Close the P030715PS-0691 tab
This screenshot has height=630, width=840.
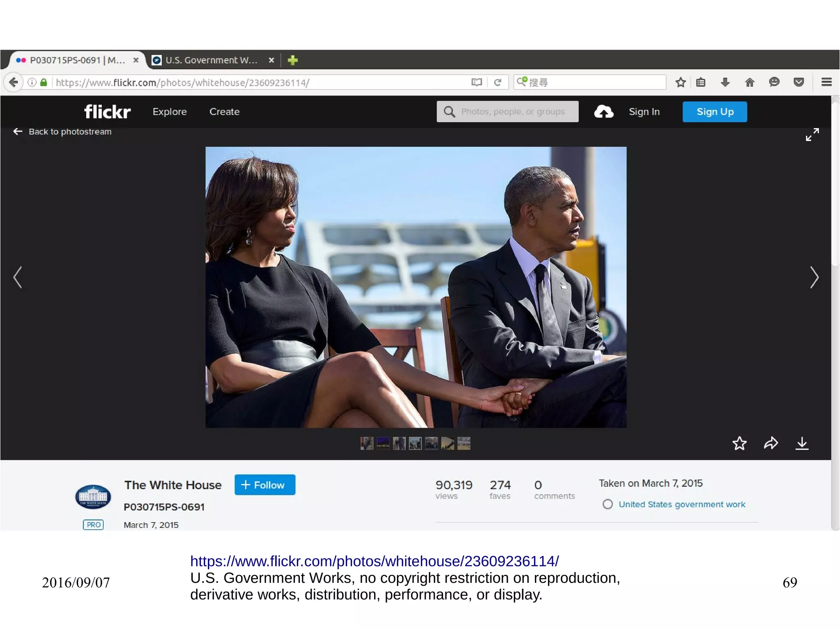(136, 60)
